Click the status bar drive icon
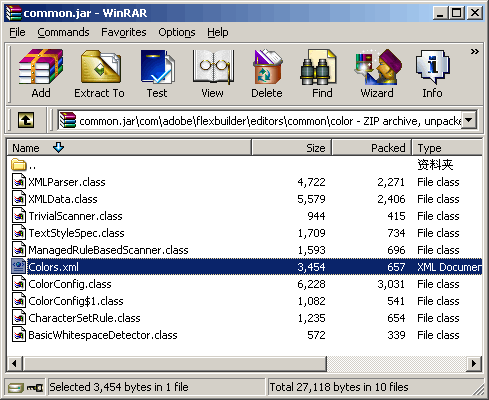Image resolution: width=489 pixels, height=400 pixels. tap(15, 387)
